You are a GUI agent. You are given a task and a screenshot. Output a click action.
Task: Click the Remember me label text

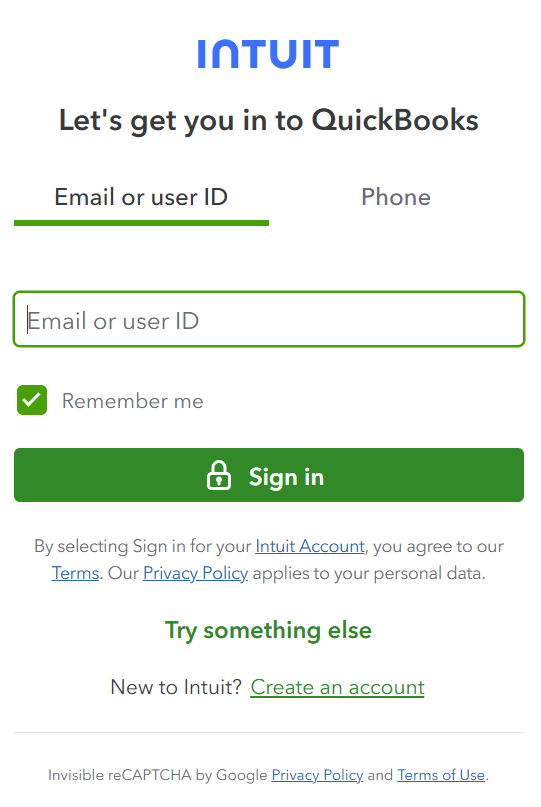point(133,401)
